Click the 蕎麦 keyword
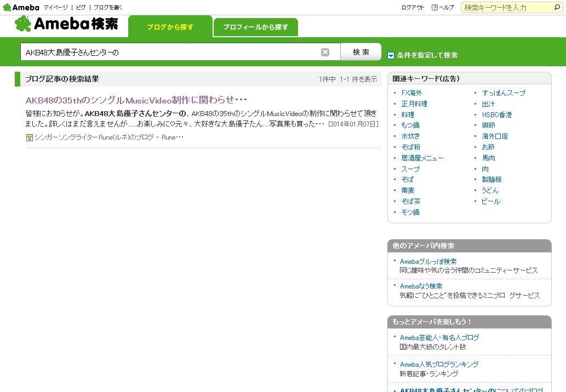 tap(408, 190)
